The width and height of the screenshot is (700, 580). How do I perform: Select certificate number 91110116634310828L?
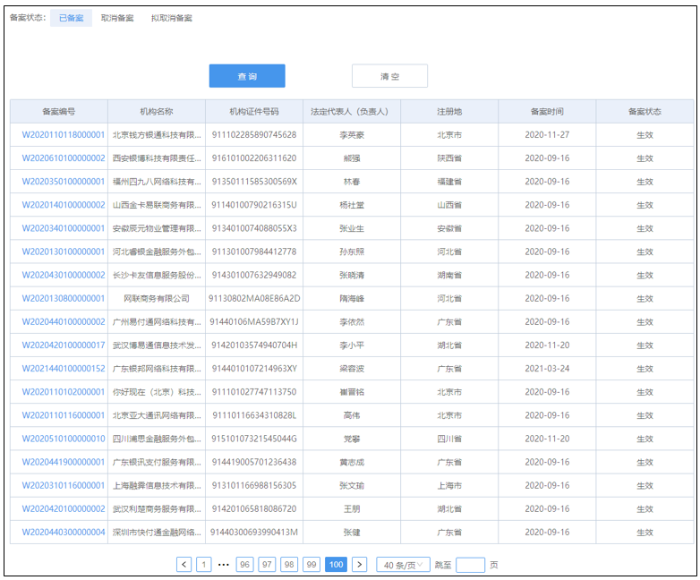pyautogui.click(x=254, y=415)
